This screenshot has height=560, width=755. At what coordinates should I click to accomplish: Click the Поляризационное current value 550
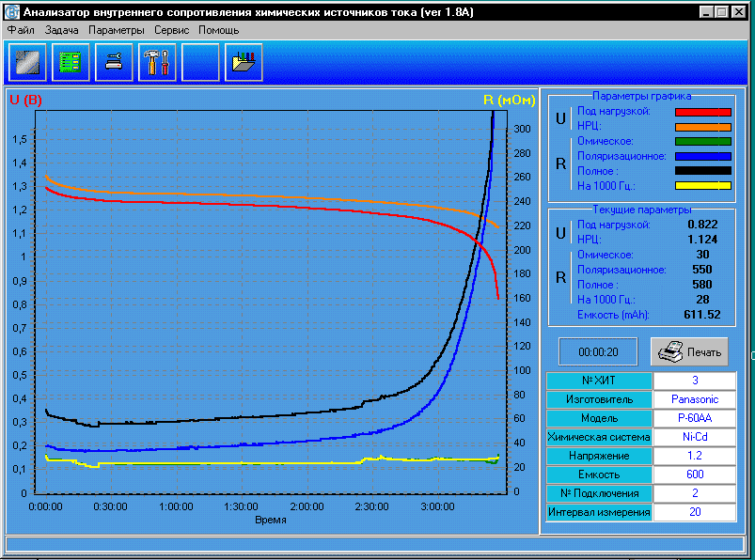[x=702, y=270]
